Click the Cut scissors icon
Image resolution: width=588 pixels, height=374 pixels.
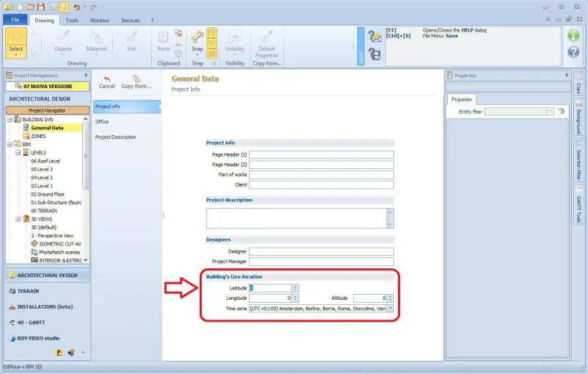tap(178, 43)
